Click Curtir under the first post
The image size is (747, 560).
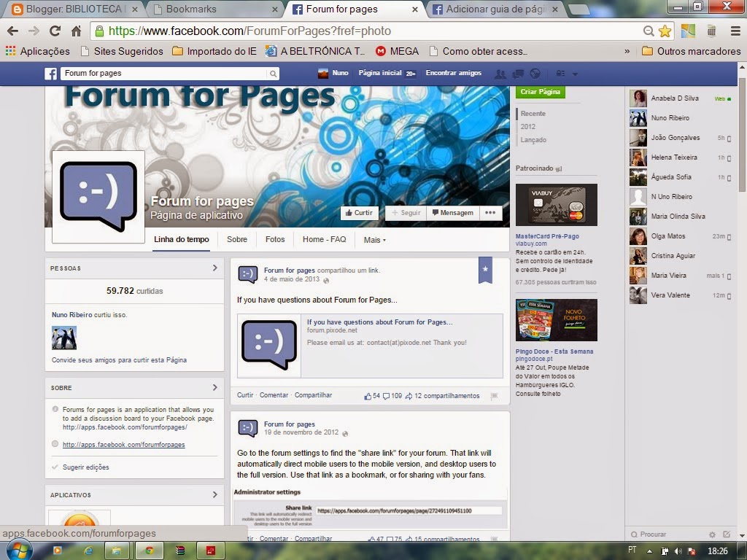(245, 395)
